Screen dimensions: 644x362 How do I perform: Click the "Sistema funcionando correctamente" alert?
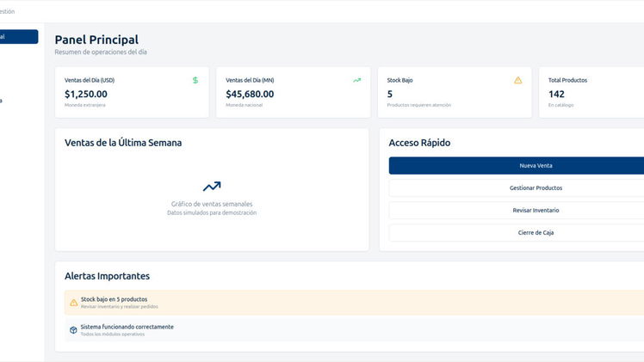pos(354,329)
